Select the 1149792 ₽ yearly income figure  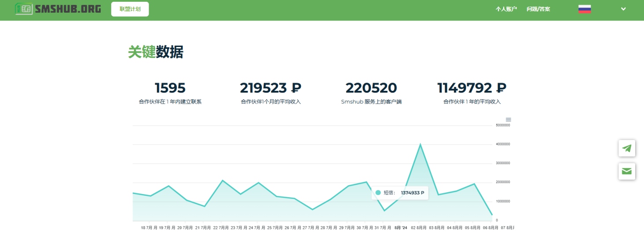(472, 88)
